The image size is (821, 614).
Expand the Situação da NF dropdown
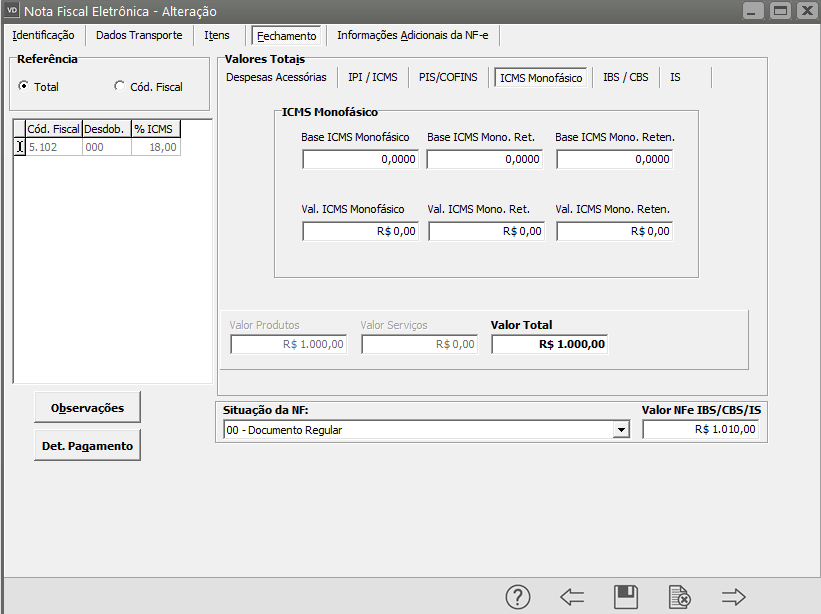click(621, 430)
